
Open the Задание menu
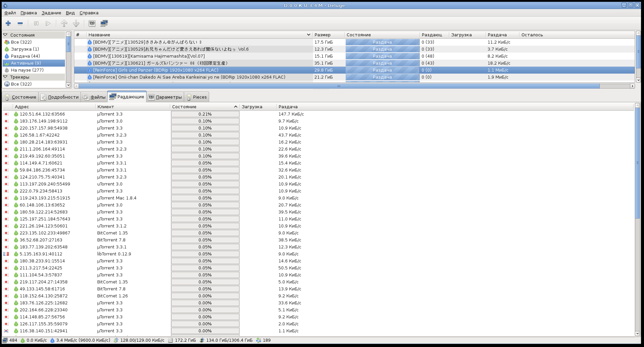(51, 13)
